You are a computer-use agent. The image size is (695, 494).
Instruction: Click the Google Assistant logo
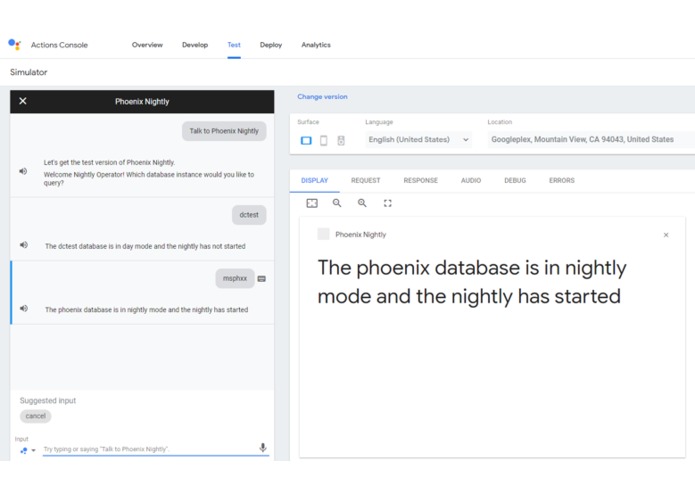pyautogui.click(x=15, y=44)
